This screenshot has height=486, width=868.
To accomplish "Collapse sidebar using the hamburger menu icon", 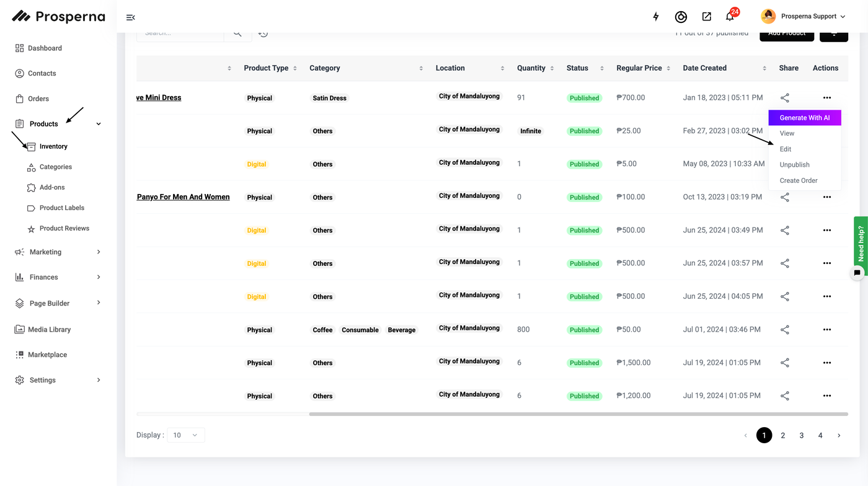I will (130, 17).
